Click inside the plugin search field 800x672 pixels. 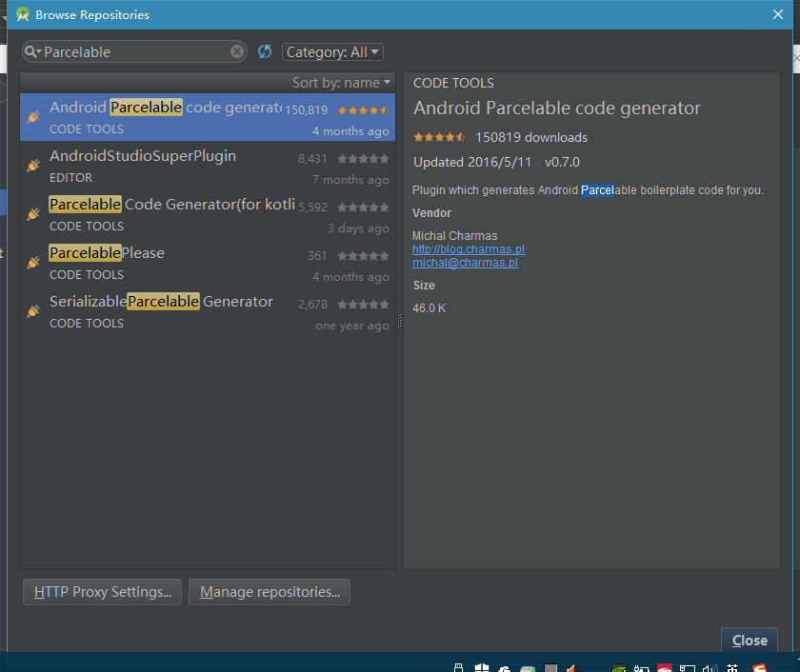[x=133, y=52]
